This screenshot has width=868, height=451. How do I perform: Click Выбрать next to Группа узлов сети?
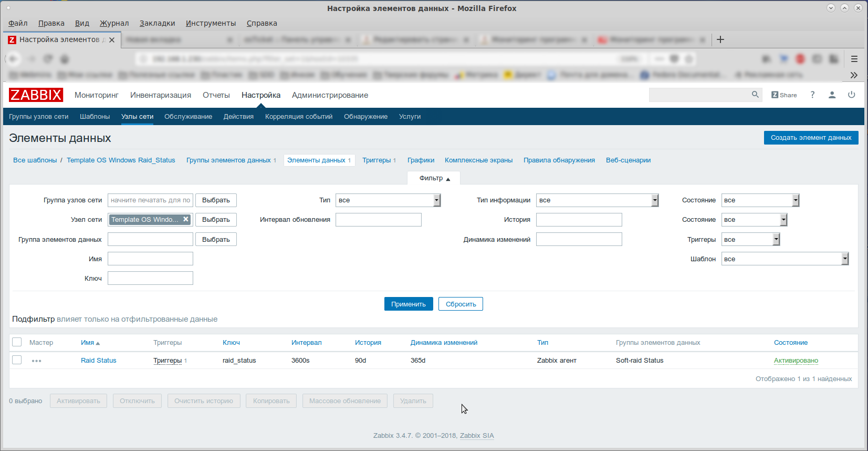point(216,200)
